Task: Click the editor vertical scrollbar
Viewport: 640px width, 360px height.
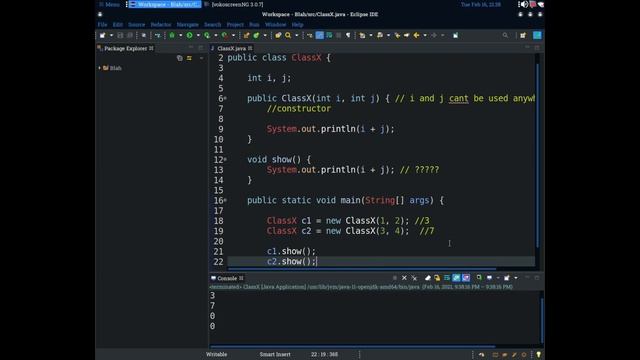Action: (537, 155)
